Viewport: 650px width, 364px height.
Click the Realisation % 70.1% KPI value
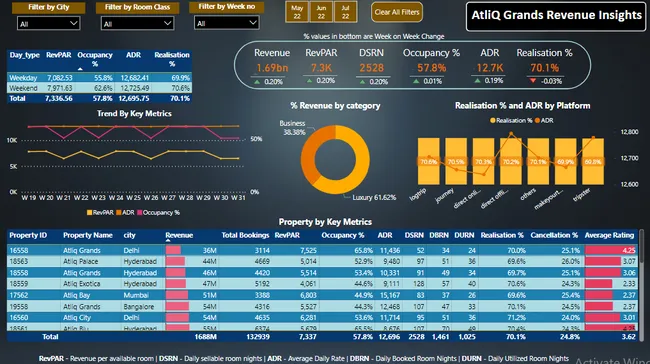pos(544,68)
